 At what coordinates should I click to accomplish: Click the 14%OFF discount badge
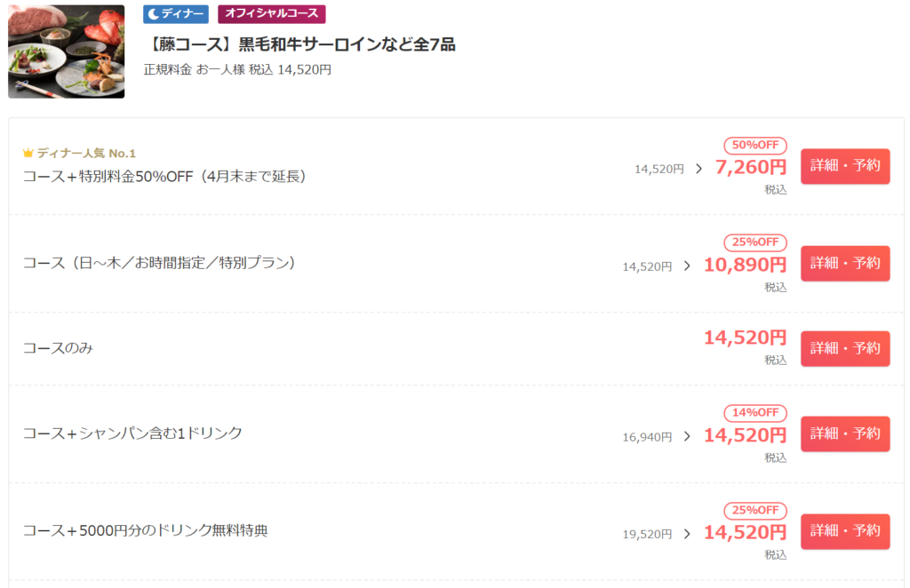(754, 412)
